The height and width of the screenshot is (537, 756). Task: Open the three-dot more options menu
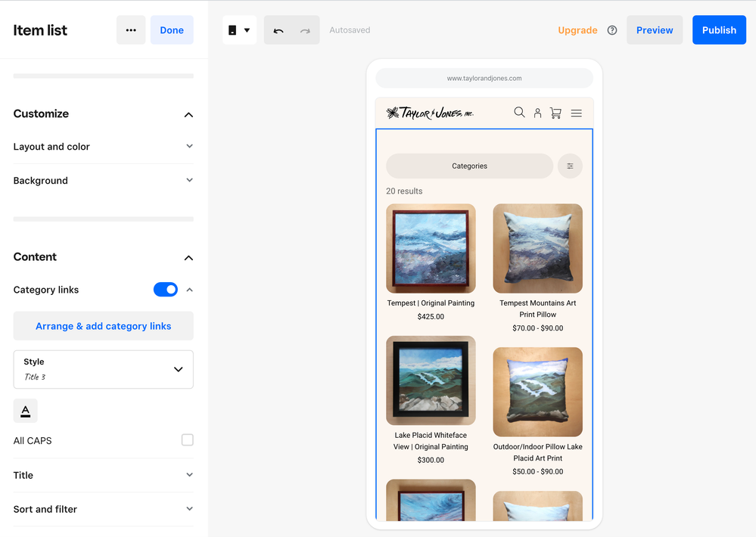(131, 30)
